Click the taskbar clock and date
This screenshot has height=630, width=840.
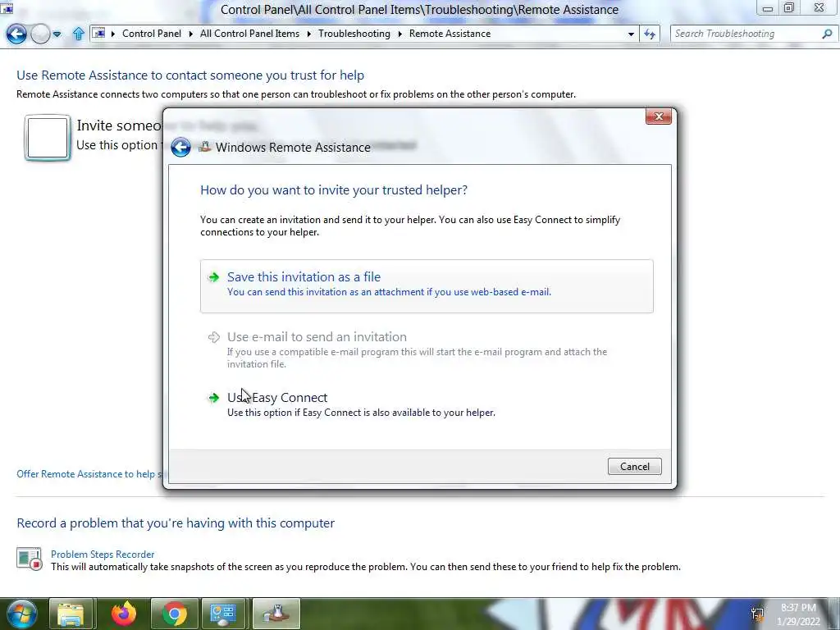(x=798, y=614)
